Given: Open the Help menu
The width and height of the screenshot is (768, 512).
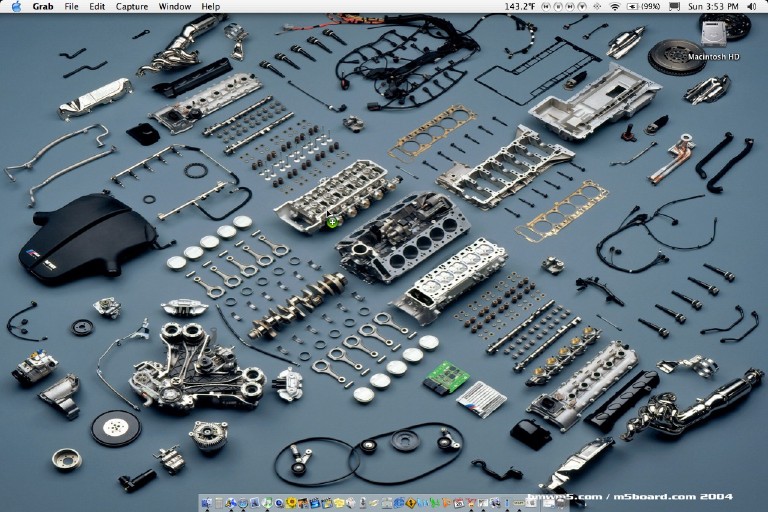Looking at the screenshot, I should point(211,6).
